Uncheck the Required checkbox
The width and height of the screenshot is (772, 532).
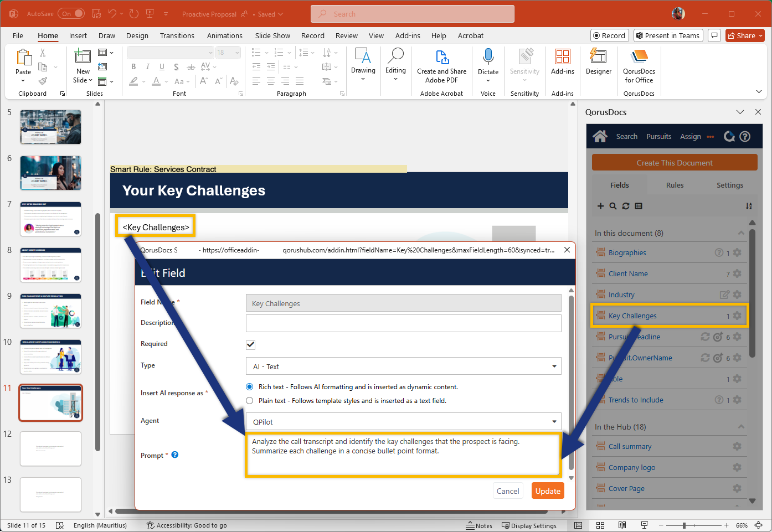point(250,344)
